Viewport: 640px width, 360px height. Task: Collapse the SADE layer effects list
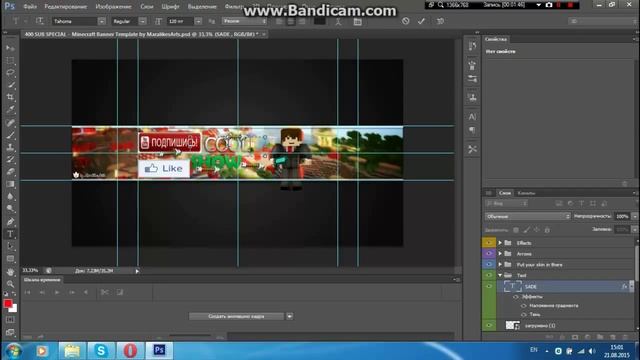[632, 287]
